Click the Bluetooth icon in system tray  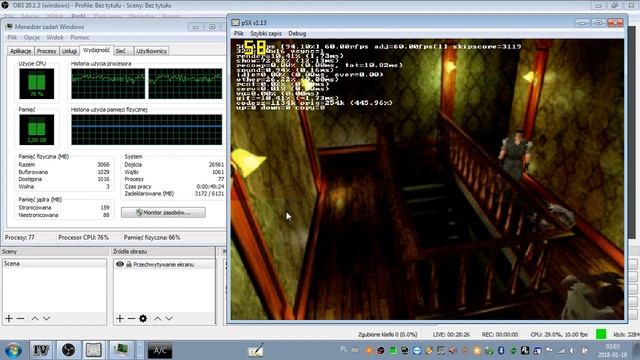point(501,351)
